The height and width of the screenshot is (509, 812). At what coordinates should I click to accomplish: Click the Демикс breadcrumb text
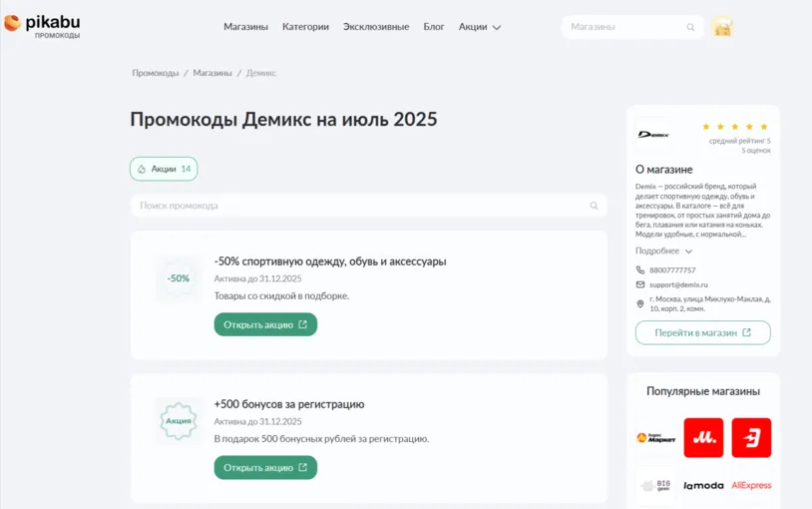pos(261,73)
